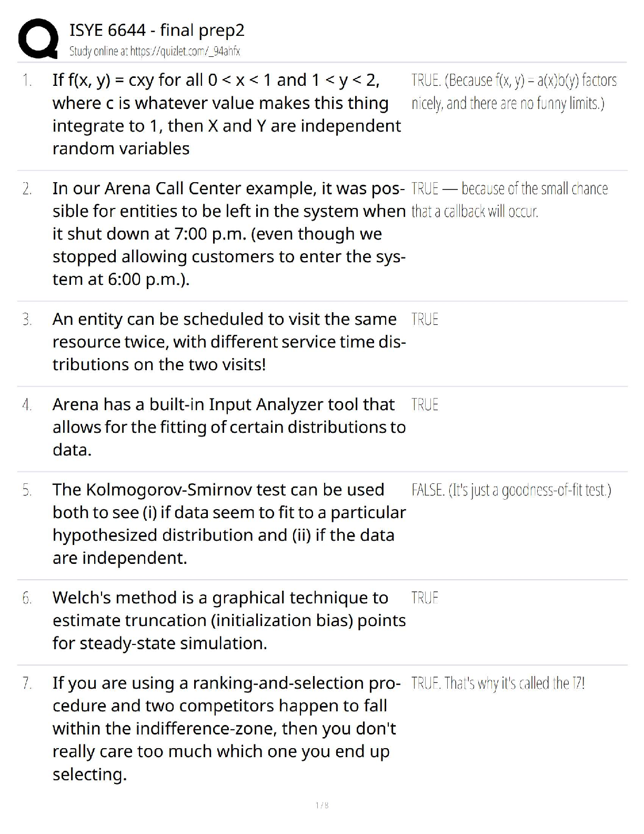Click the answer explaining it's called the IZ
The width and height of the screenshot is (644, 834).
(498, 683)
